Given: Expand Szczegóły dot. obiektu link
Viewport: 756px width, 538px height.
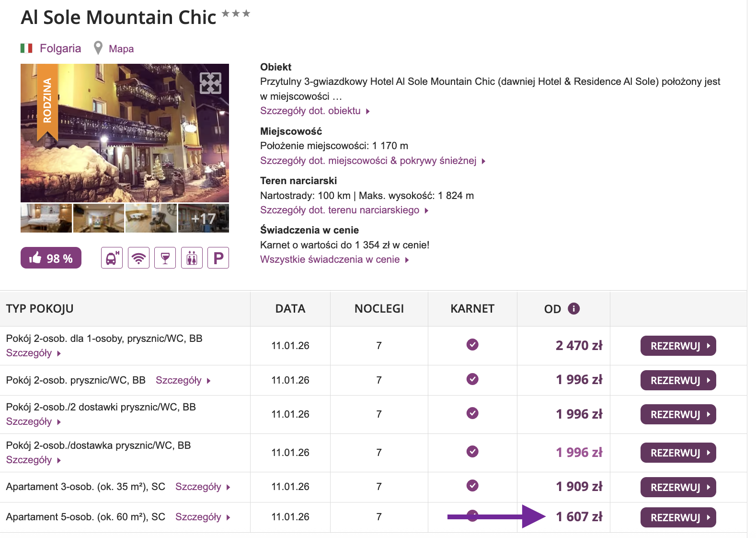Looking at the screenshot, I should point(314,111).
